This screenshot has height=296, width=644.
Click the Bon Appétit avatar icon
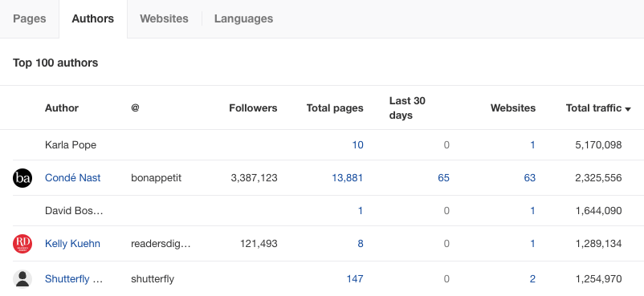(x=22, y=178)
